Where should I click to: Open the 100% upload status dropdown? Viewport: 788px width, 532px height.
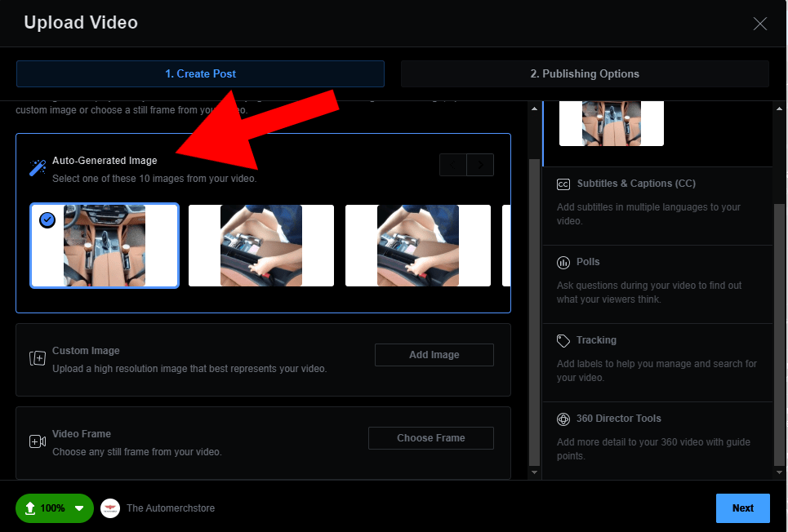[79, 508]
